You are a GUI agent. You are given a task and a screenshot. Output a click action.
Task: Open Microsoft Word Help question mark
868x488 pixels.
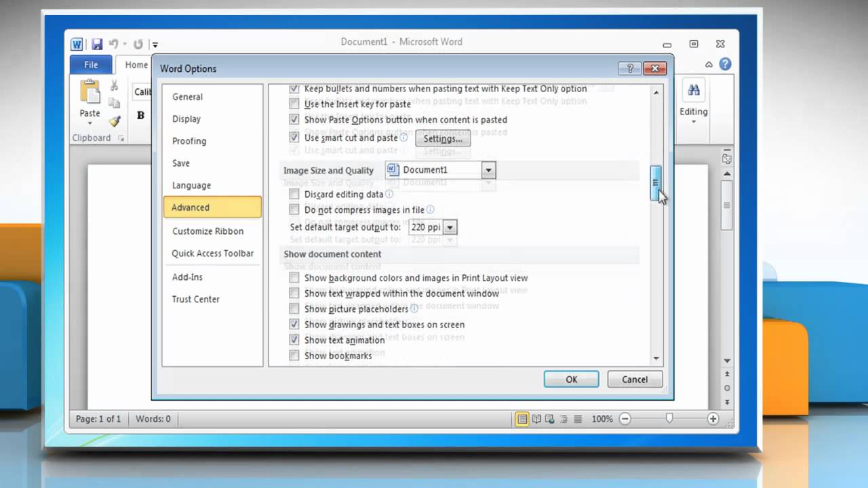coord(725,64)
